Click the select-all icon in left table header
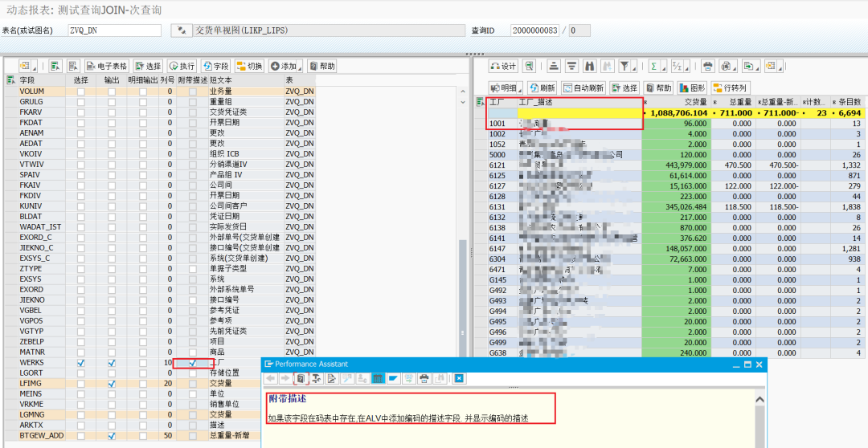 pyautogui.click(x=10, y=80)
